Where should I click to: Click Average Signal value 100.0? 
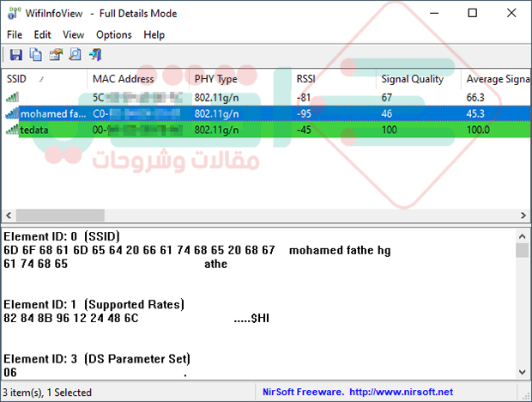(478, 130)
